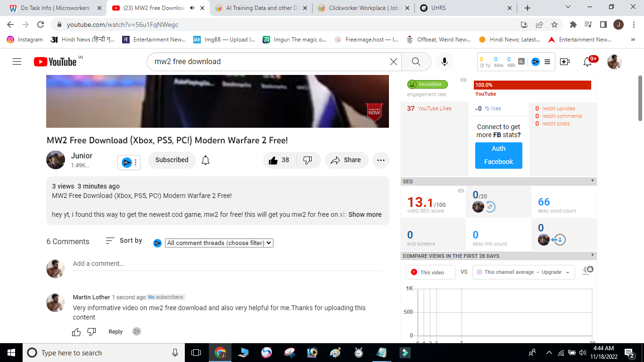Expand the description with Show more
Image resolution: width=644 pixels, height=362 pixels.
point(365,214)
